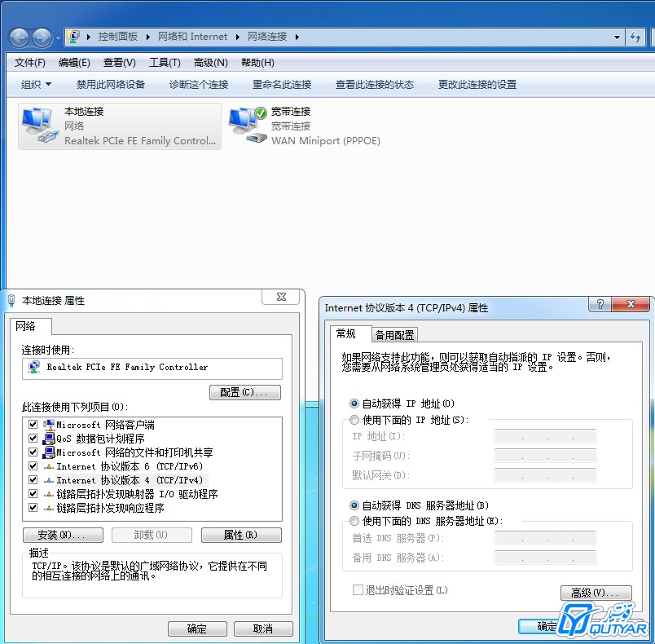Expand the arrow after 网络和 Internet breadcrumb
The width and height of the screenshot is (655, 644).
pos(238,37)
